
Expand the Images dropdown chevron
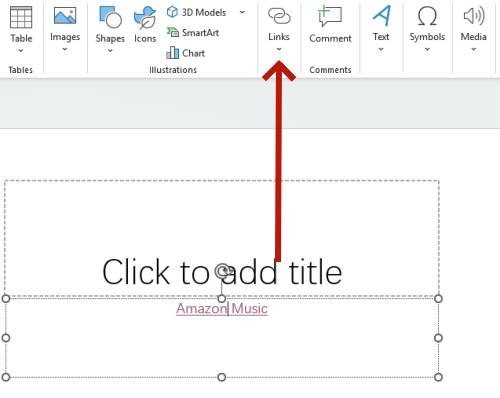tap(65, 49)
